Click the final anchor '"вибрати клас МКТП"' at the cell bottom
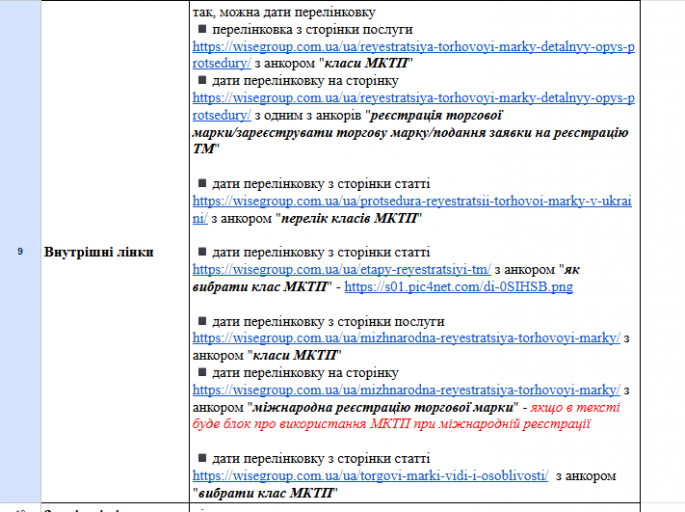Viewport: 685px width, 512px height. tap(265, 493)
